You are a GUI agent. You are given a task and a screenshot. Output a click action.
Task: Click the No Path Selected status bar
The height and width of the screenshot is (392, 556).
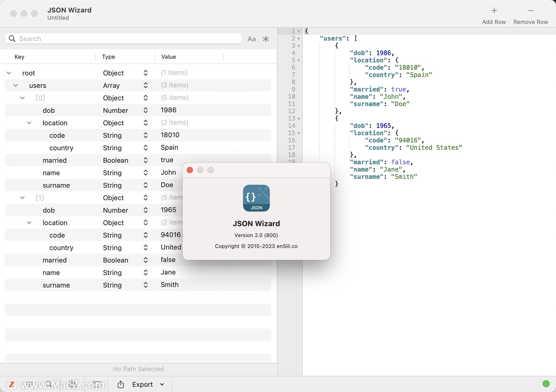pos(138,369)
